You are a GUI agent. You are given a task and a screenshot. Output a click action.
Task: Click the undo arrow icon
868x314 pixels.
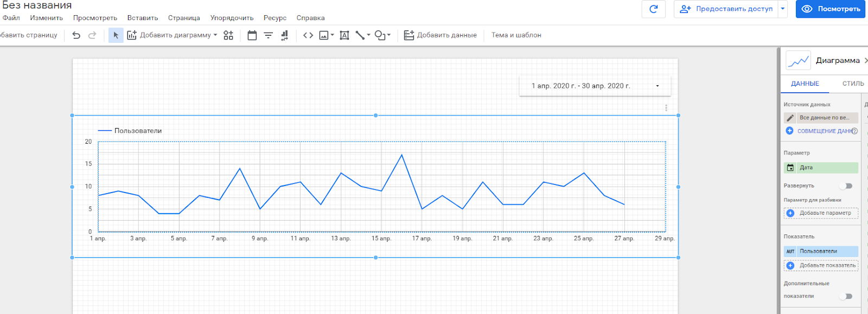(76, 35)
